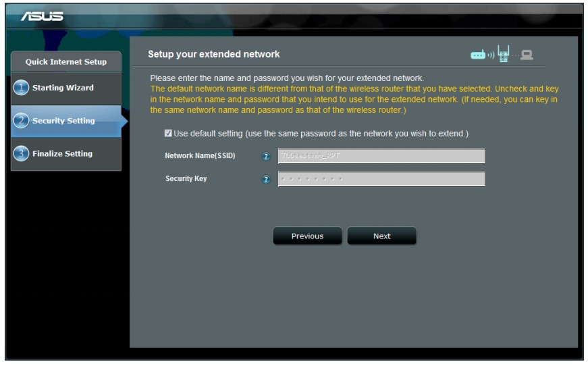The width and height of the screenshot is (588, 366).
Task: Click the Setup your extended network heading
Action: [214, 55]
